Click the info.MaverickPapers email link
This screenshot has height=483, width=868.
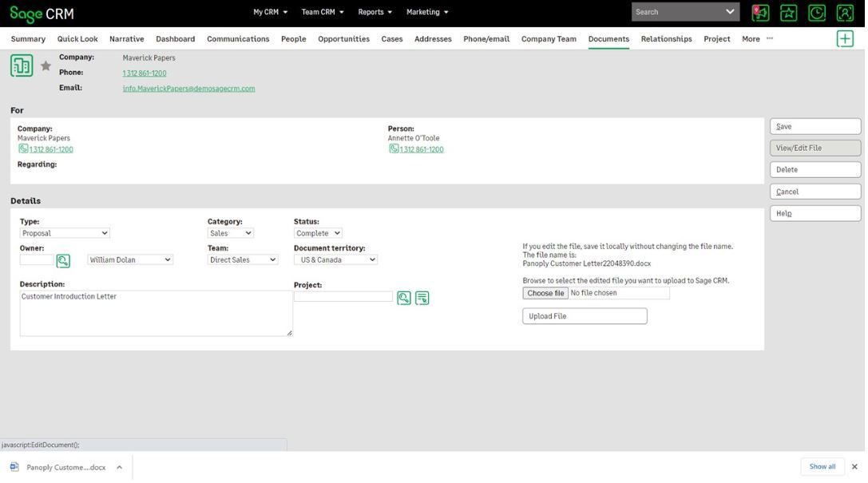pyautogui.click(x=188, y=89)
